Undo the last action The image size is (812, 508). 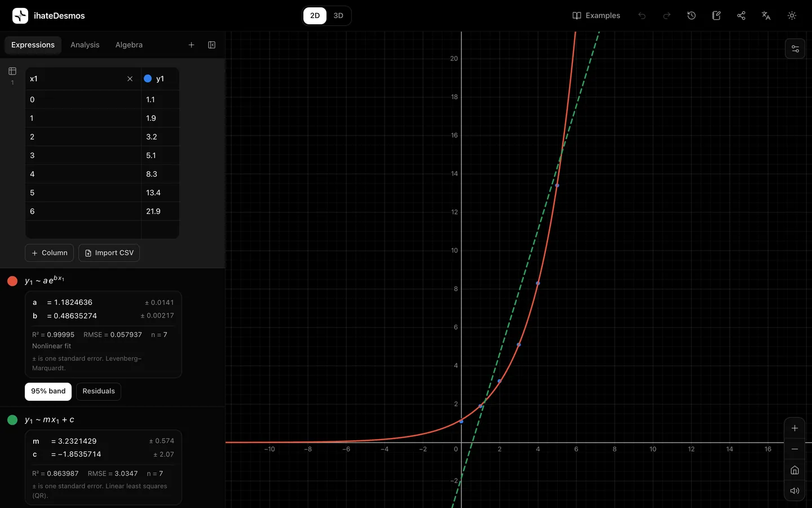(x=642, y=16)
